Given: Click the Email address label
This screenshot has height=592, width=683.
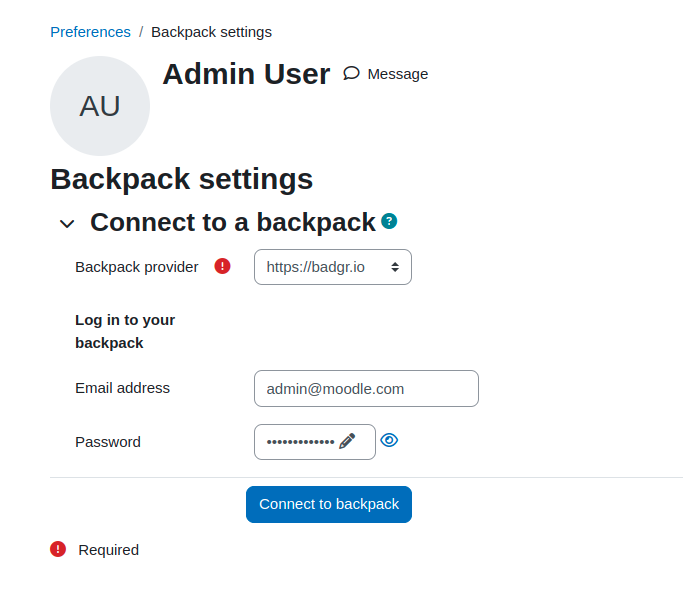Looking at the screenshot, I should 122,388.
